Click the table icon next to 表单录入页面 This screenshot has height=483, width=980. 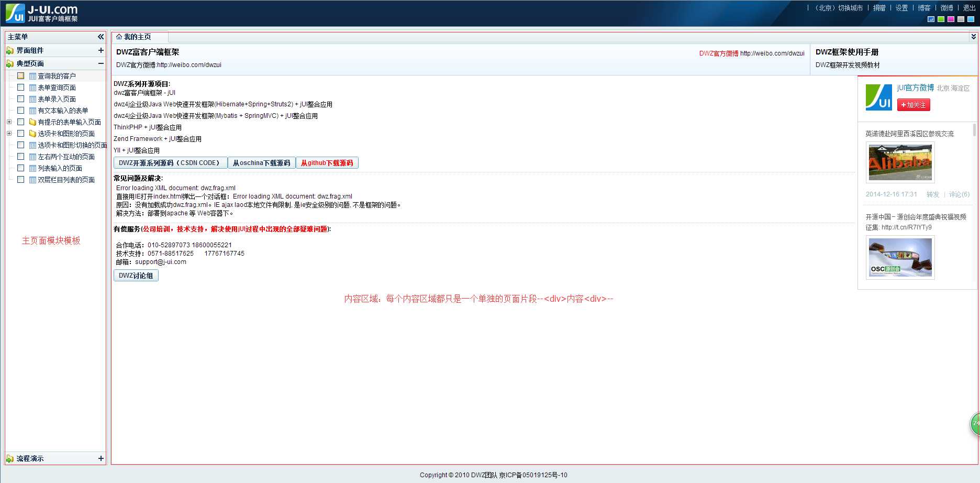coord(32,100)
